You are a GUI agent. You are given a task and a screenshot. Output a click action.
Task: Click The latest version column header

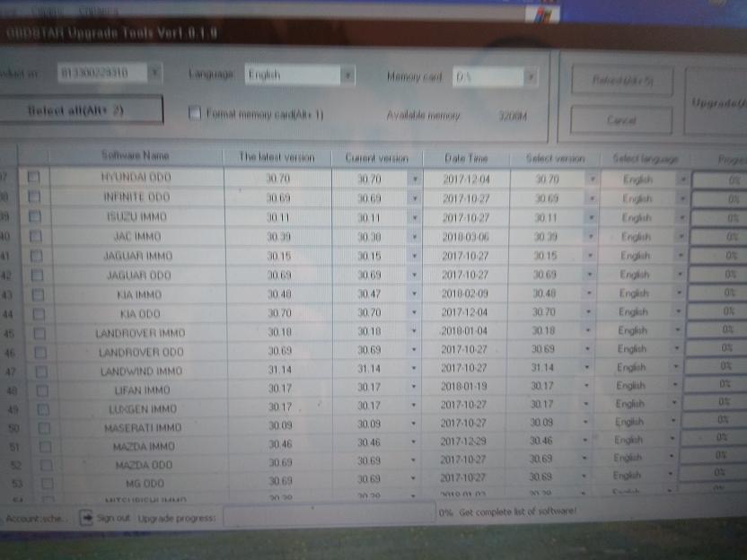[277, 157]
